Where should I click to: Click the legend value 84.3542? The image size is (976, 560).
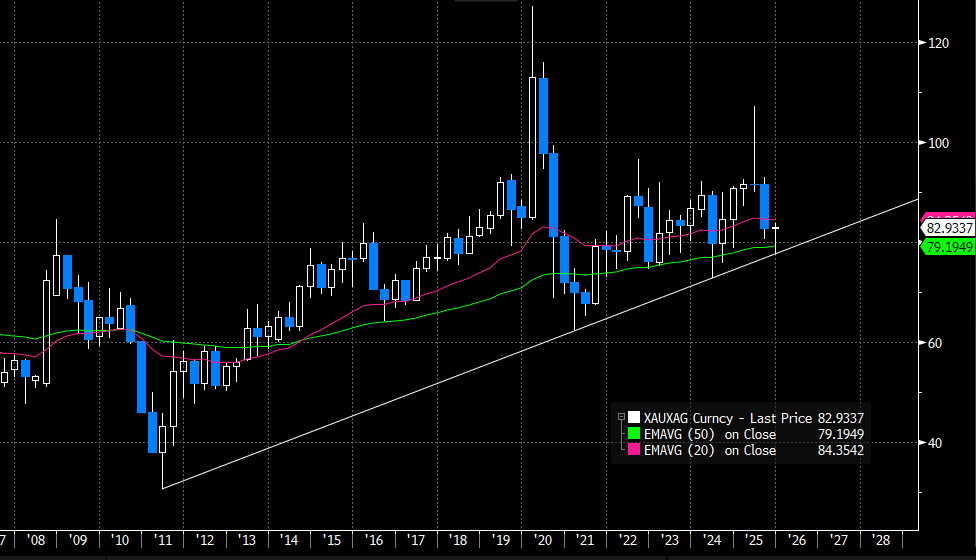840,450
